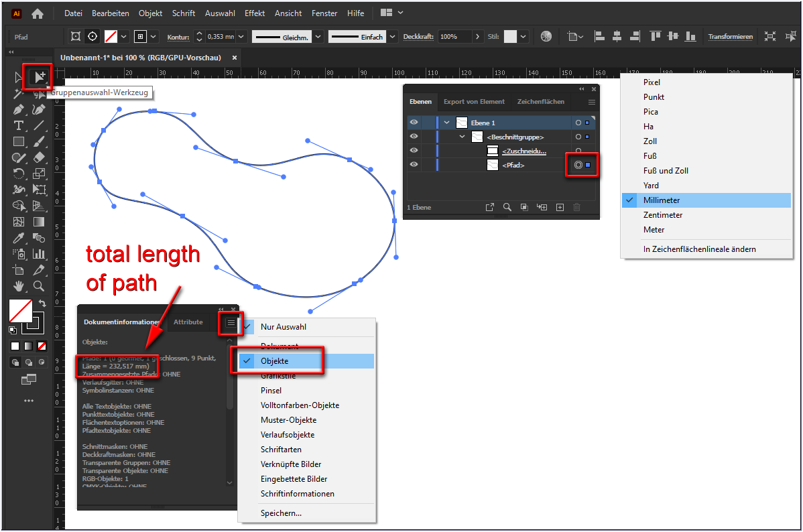The image size is (803, 532).
Task: Collapse the Ebene 1 layer group
Action: coord(445,122)
